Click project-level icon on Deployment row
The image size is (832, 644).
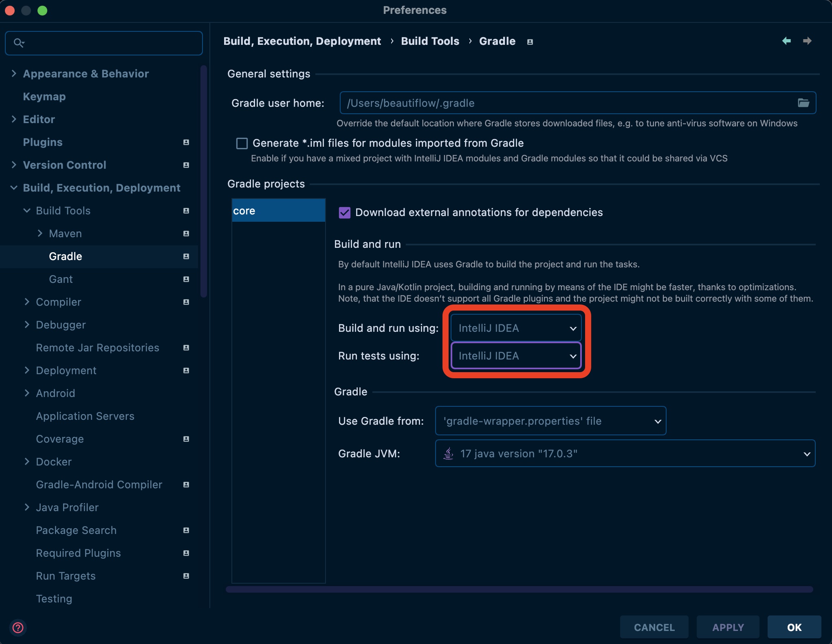(x=186, y=371)
